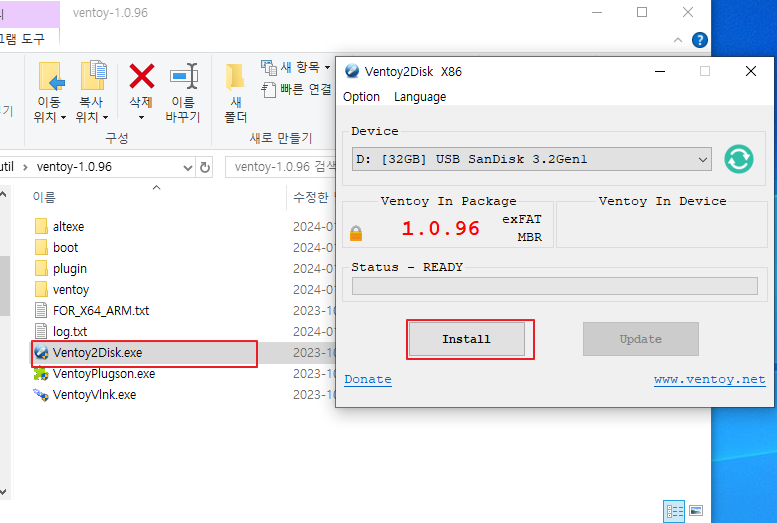This screenshot has height=523, width=777.
Task: Click the Rename (이름 바꾸기) ribbon icon
Action: point(184,76)
